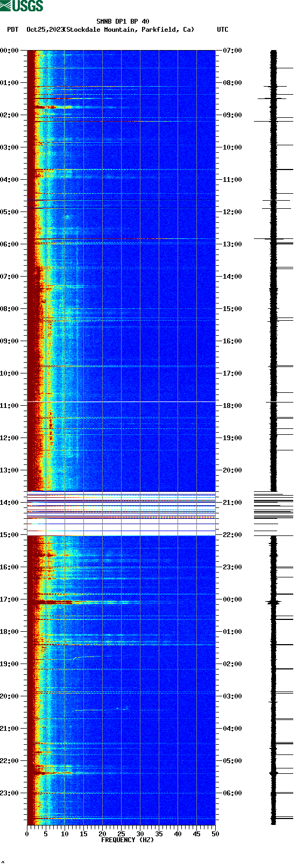Viewport: 297px width, 868px height.
Task: Click the 04:00 label on the UTC axis
Action: [232, 729]
